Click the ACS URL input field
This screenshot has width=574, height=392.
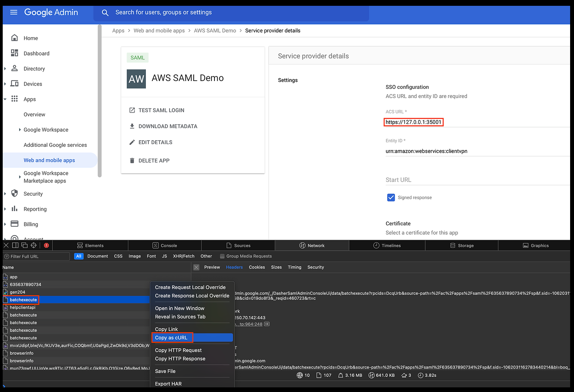477,122
